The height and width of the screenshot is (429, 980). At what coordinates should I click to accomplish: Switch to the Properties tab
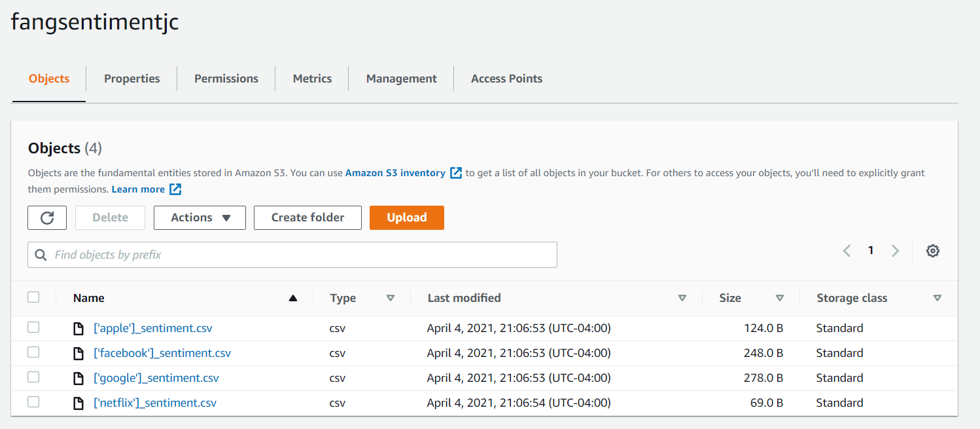click(x=132, y=79)
